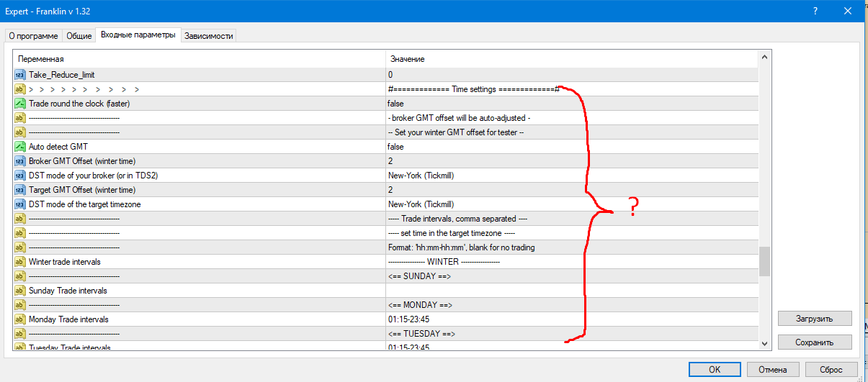Click the boolean icon beside Trade round the clock
The image size is (868, 382).
[x=20, y=104]
